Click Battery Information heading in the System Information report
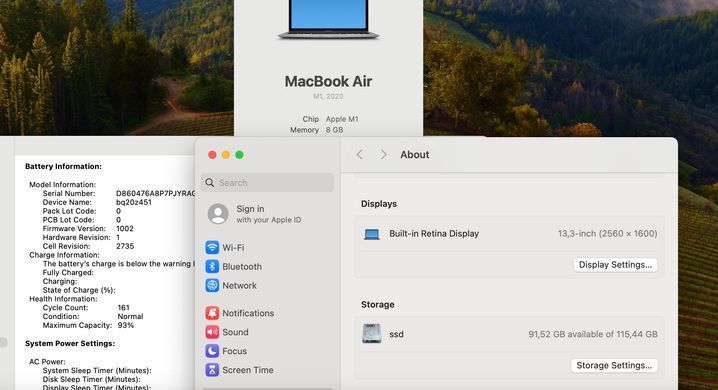Viewport: 718px width, 390px height. (x=63, y=166)
